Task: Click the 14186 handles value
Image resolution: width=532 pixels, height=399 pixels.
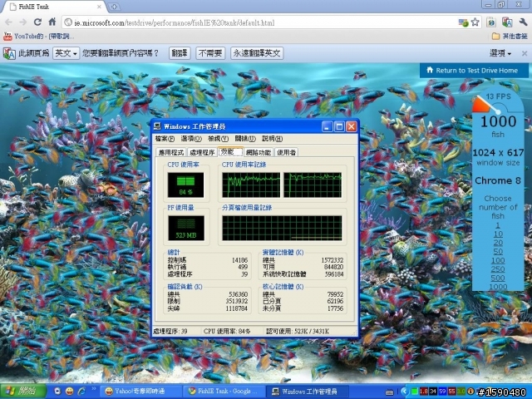Action: pos(240,260)
